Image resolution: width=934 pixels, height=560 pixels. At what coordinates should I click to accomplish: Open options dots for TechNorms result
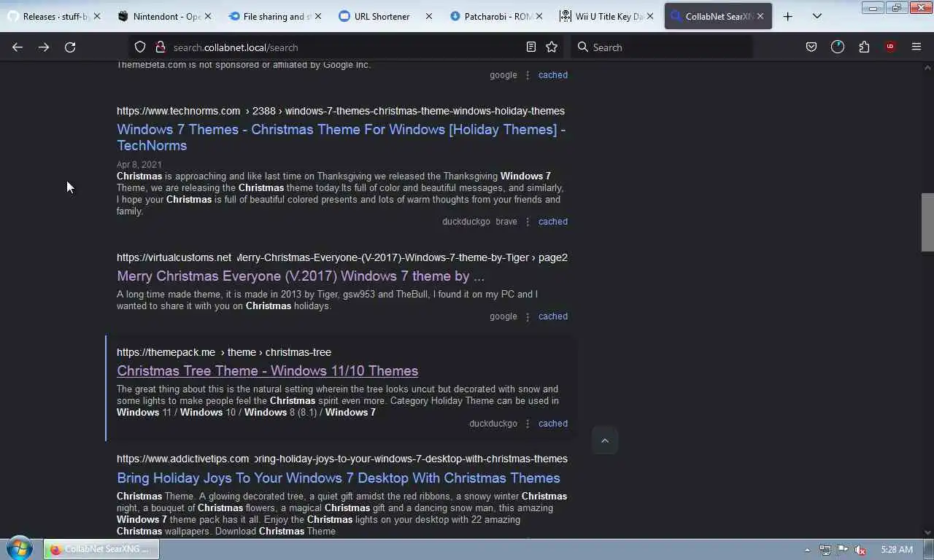(528, 222)
